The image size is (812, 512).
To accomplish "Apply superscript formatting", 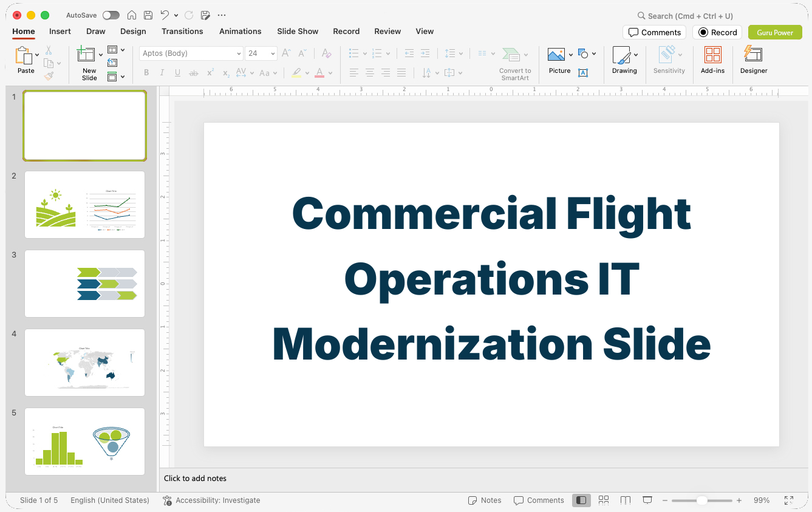I will pos(210,73).
